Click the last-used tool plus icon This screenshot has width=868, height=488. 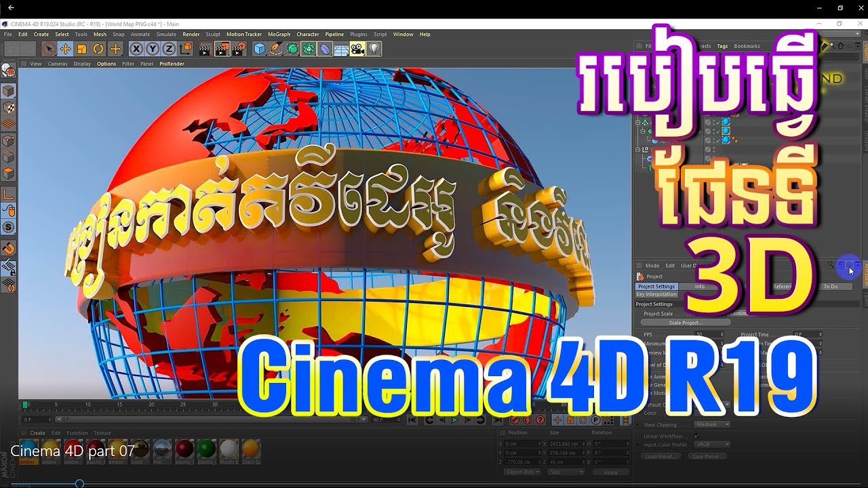(x=115, y=49)
